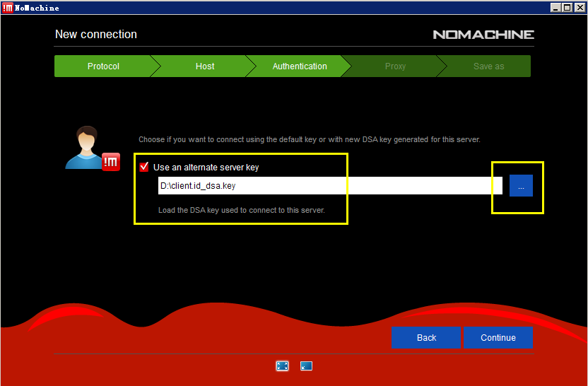The image size is (588, 386).
Task: Browse for key file with ... button
Action: click(x=521, y=186)
